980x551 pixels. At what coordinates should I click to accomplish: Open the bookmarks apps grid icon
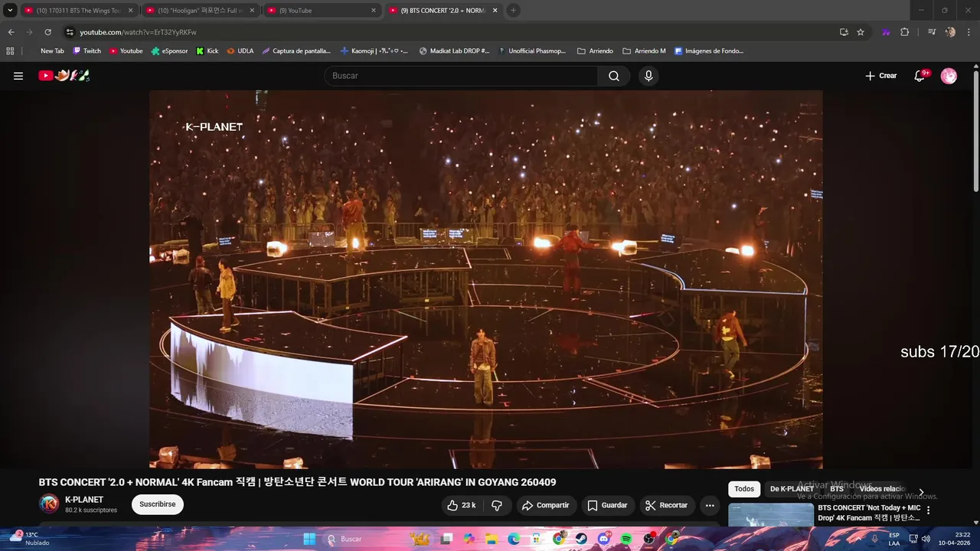pos(10,51)
